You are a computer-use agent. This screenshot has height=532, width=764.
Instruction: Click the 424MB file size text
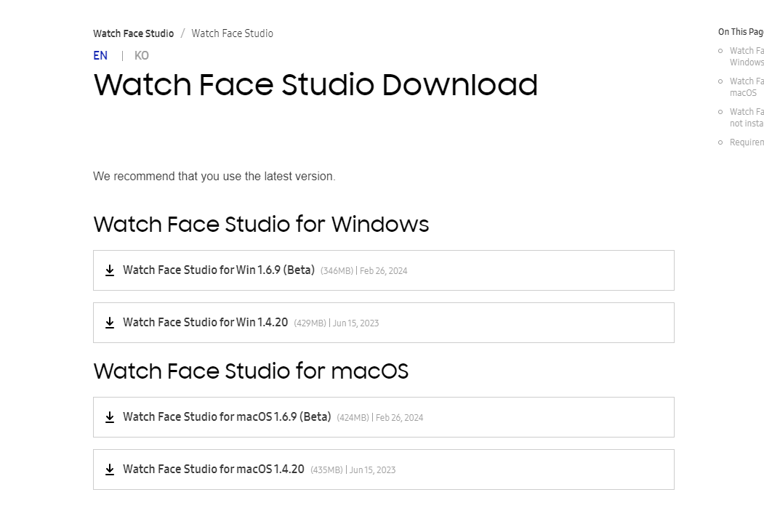(x=353, y=417)
